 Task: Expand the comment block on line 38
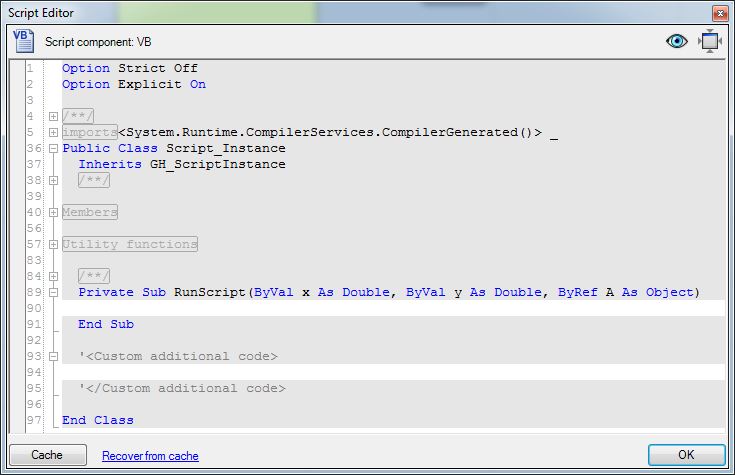53,180
